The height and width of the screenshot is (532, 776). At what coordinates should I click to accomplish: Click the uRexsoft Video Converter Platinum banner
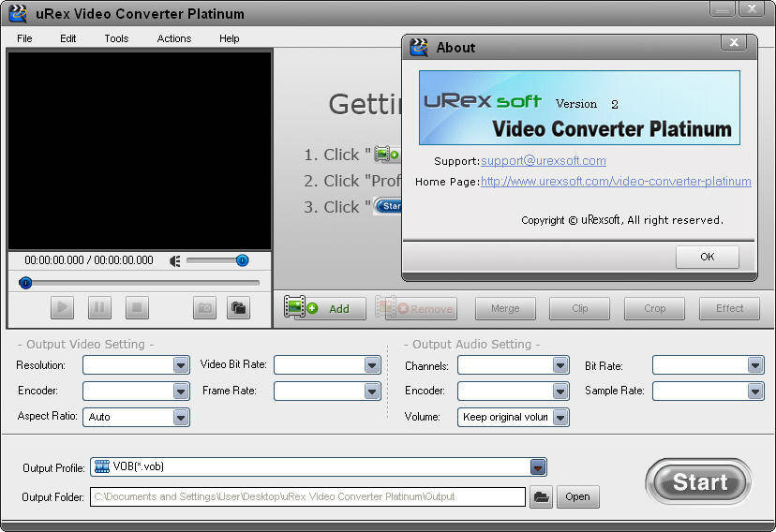[x=579, y=108]
